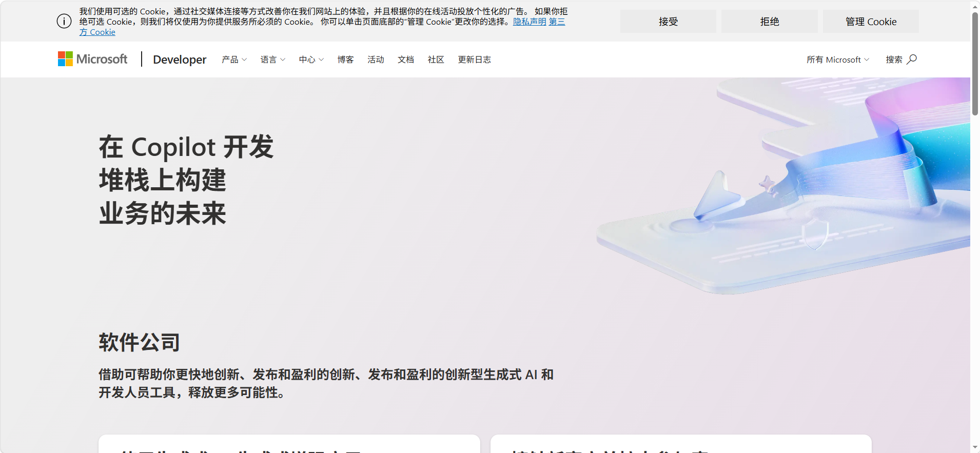
Task: Open the 社区 menu item
Action: pyautogui.click(x=436, y=60)
